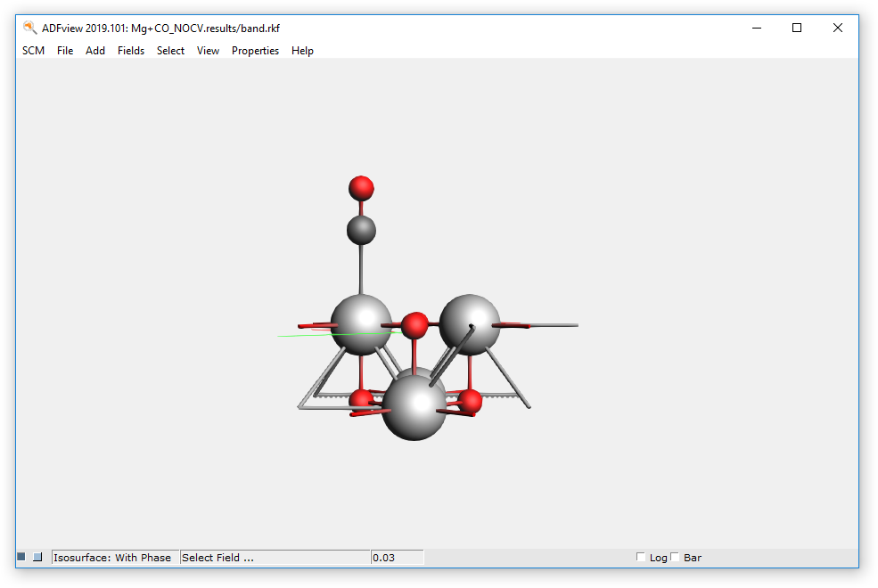878x588 pixels.
Task: Open the Fields menu
Action: (131, 51)
